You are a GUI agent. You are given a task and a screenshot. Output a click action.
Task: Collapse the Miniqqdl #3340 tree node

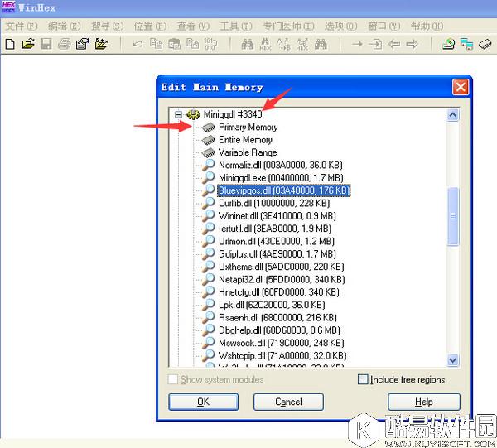tap(178, 114)
